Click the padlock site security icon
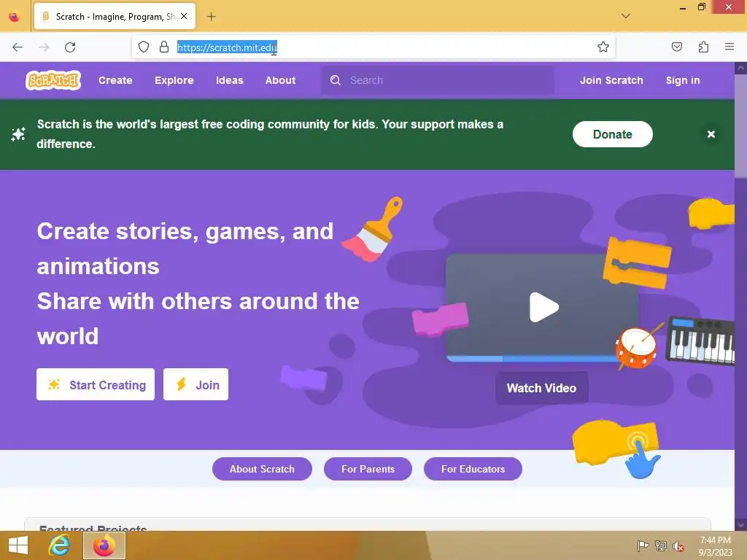The width and height of the screenshot is (747, 560). (164, 47)
